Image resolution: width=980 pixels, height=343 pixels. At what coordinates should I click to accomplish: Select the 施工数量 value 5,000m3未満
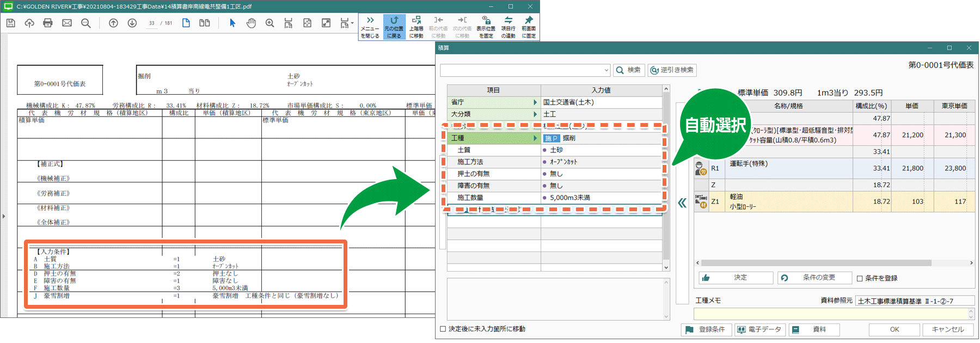(601, 198)
